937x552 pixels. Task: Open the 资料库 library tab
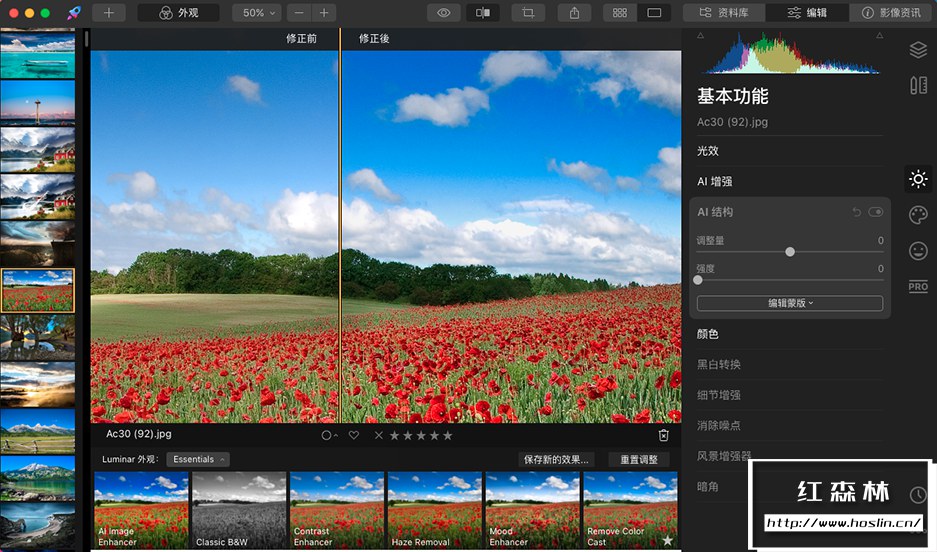pyautogui.click(x=724, y=13)
